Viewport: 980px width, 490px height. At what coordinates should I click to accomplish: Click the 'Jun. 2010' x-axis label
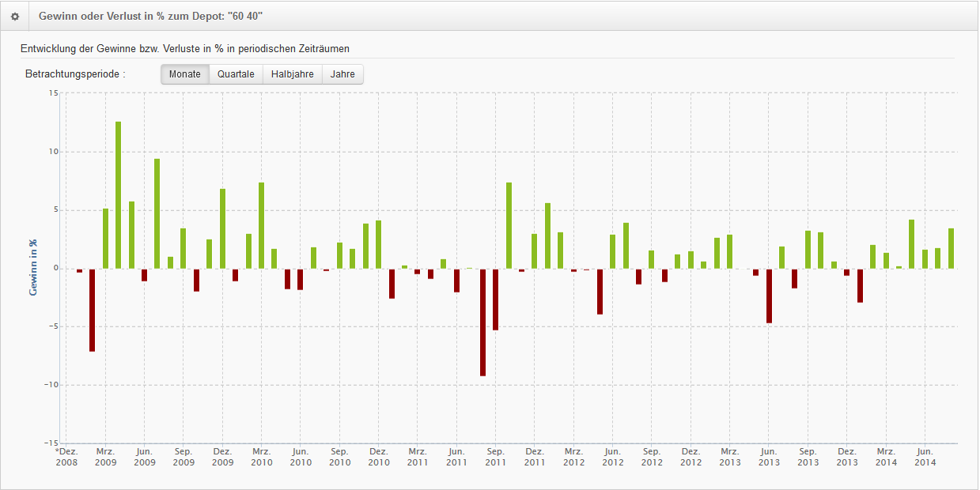[x=301, y=457]
